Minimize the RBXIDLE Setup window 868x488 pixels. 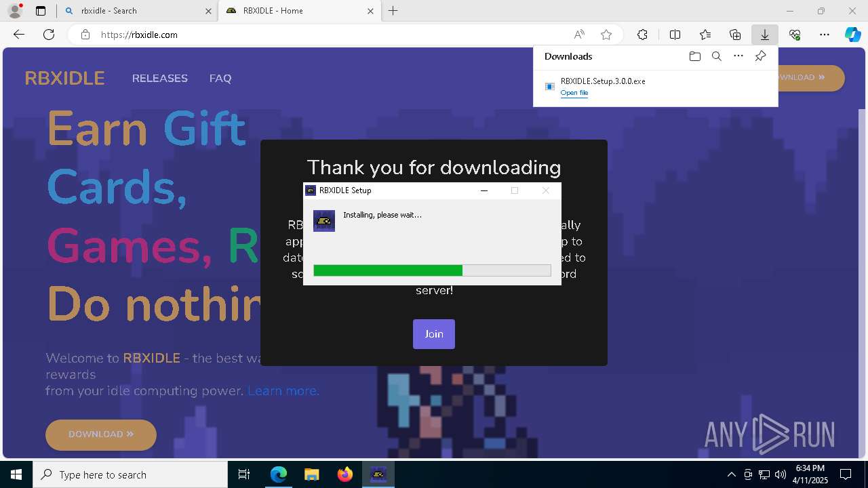[x=484, y=190]
